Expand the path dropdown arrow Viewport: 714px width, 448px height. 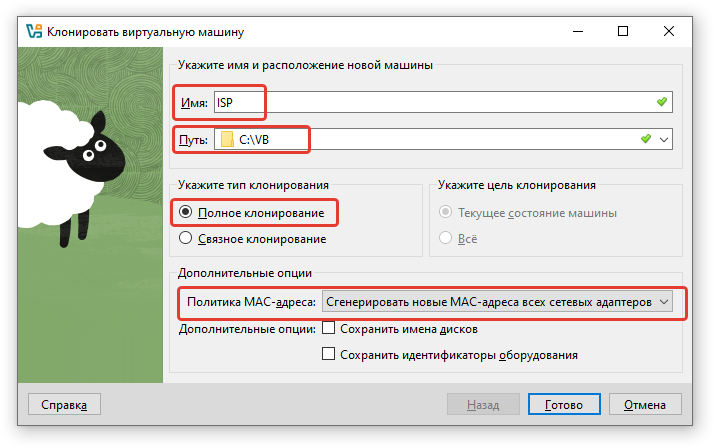664,139
